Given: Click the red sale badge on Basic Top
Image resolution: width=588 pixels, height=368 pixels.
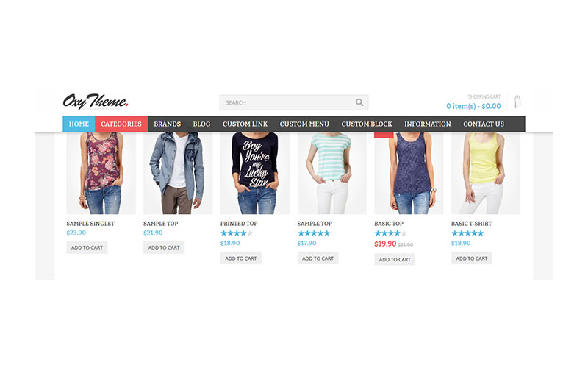Looking at the screenshot, I should click(x=384, y=135).
